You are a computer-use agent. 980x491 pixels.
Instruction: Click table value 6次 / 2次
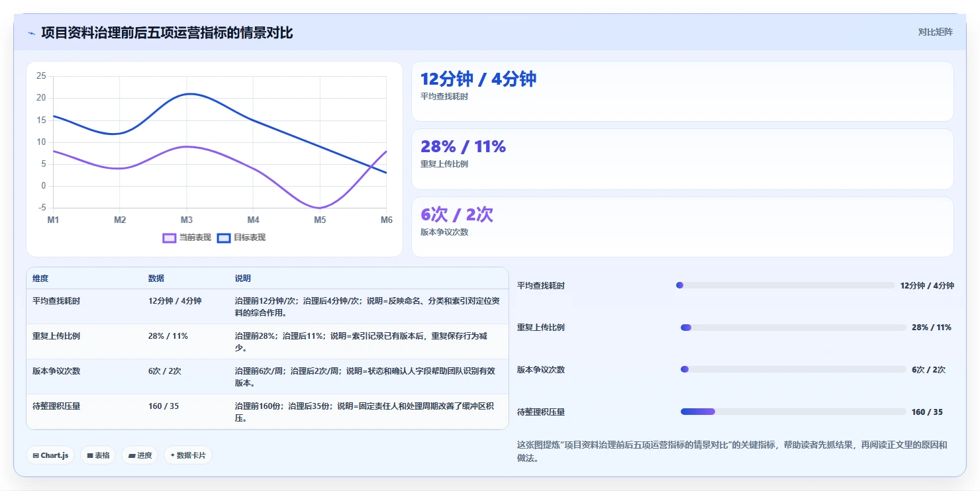coord(165,371)
